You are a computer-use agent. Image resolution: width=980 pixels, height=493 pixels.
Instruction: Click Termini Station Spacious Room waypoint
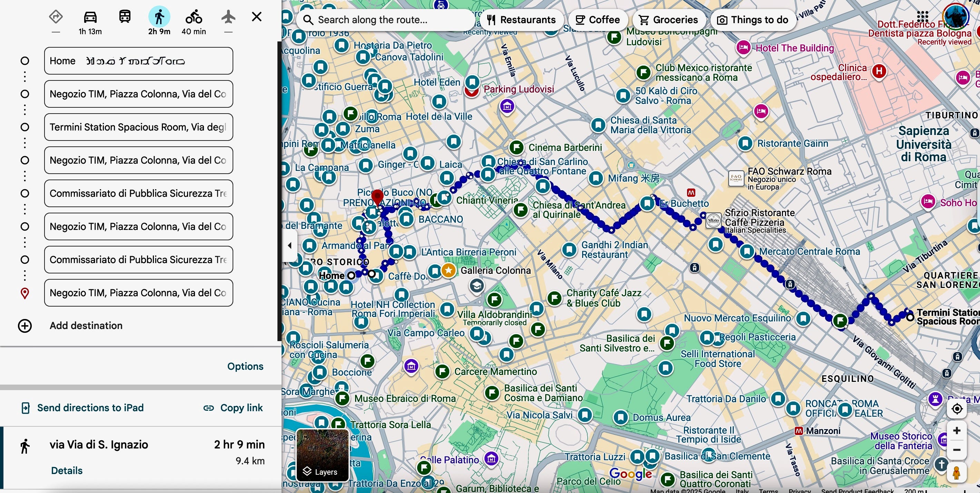point(910,317)
